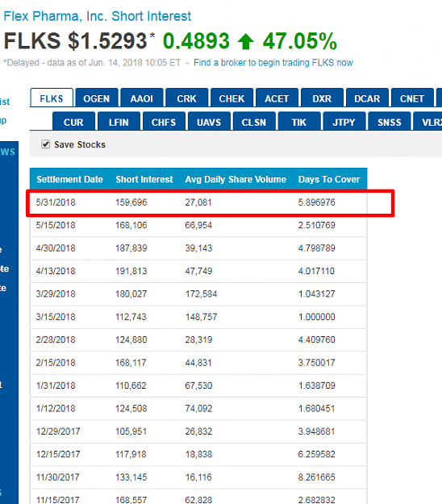Select the JTPY ticker tab

click(x=344, y=121)
